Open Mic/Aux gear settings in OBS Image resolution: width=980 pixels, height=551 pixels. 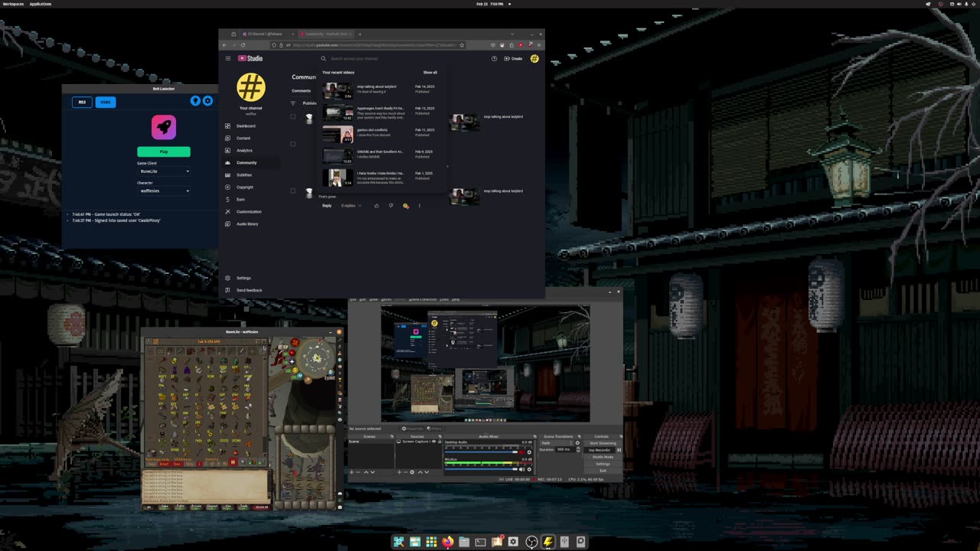[529, 469]
